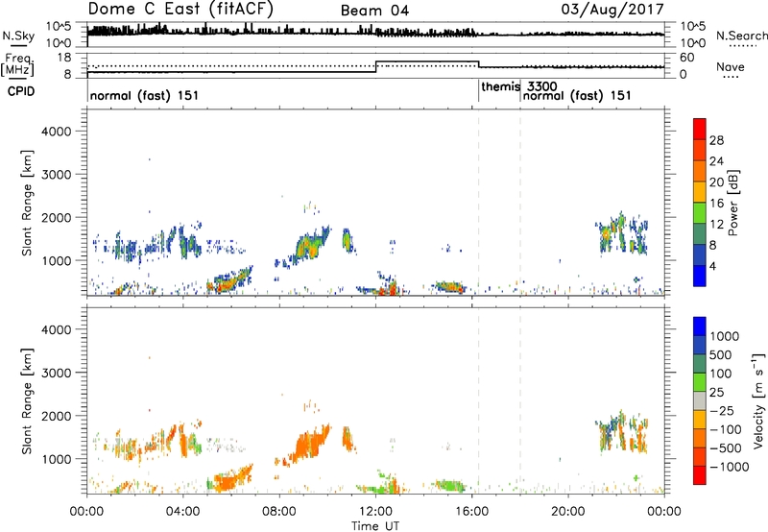
Task: Select the "Freq. [MHz]" axis label
Action: pos(17,65)
